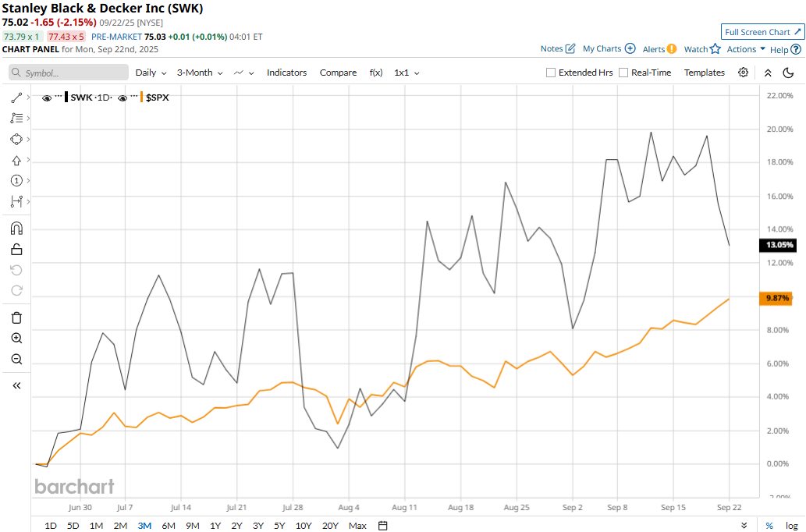The height and width of the screenshot is (532, 806).
Task: Select the 1D time range
Action: coord(51,525)
